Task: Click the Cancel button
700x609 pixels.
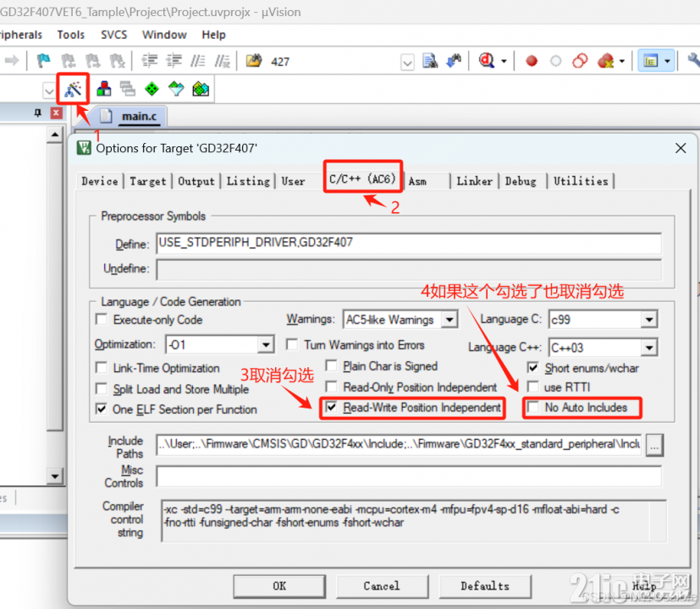Action: (x=382, y=586)
